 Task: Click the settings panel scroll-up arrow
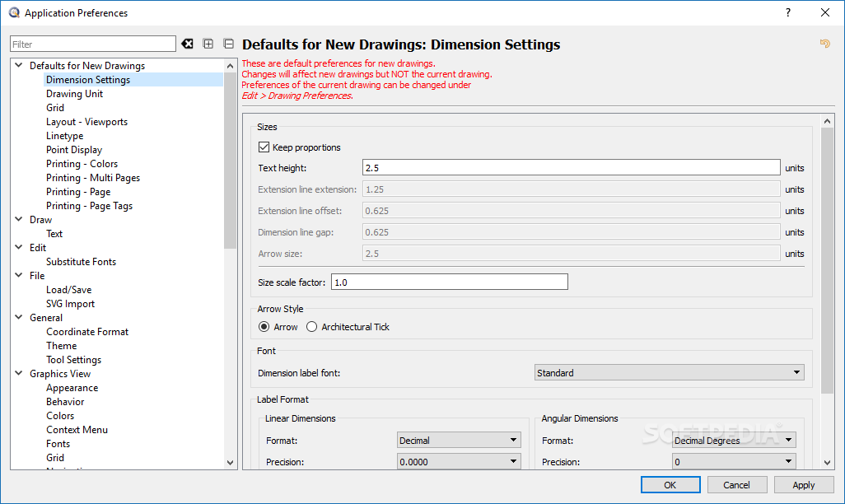pos(827,121)
